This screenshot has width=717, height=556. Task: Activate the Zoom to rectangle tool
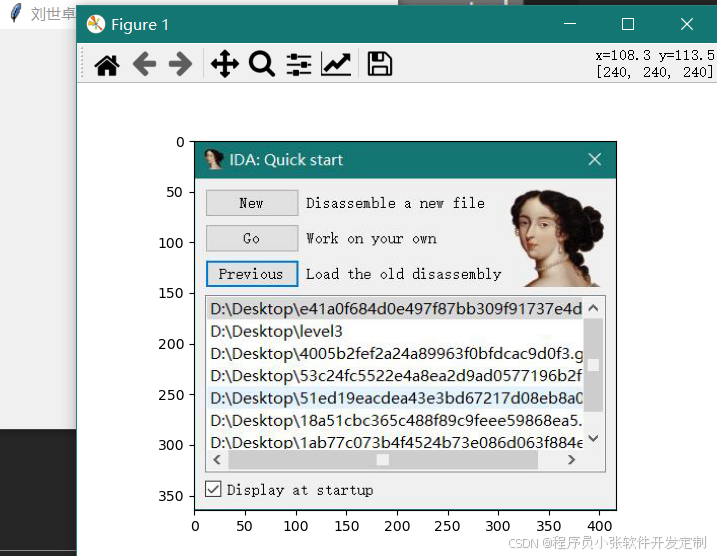[262, 64]
